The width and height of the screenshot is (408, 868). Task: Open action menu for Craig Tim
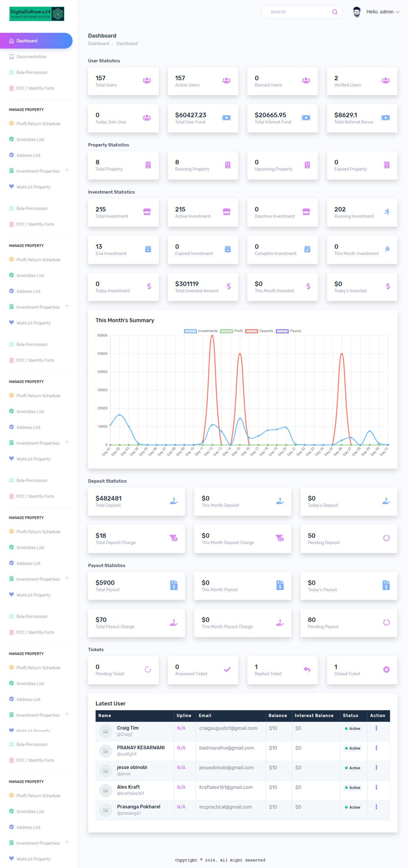(x=376, y=728)
